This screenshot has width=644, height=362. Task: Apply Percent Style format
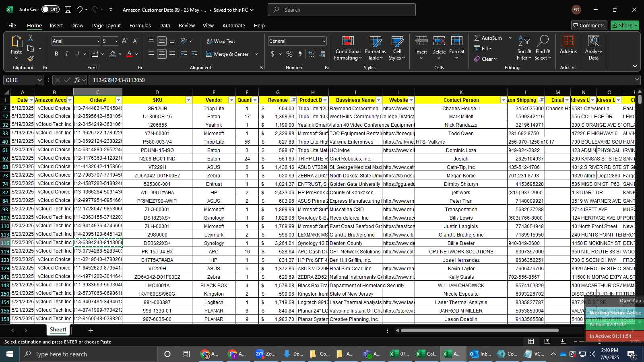coord(289,54)
